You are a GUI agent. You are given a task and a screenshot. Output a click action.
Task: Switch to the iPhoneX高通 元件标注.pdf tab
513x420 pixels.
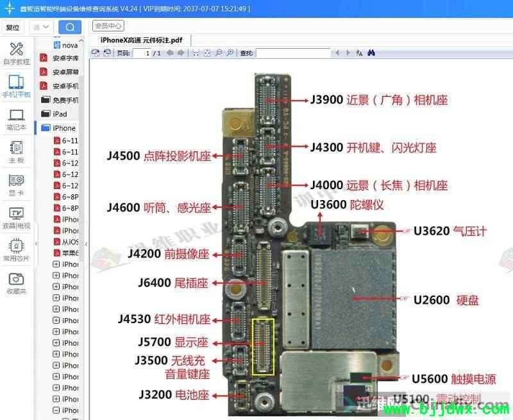141,40
